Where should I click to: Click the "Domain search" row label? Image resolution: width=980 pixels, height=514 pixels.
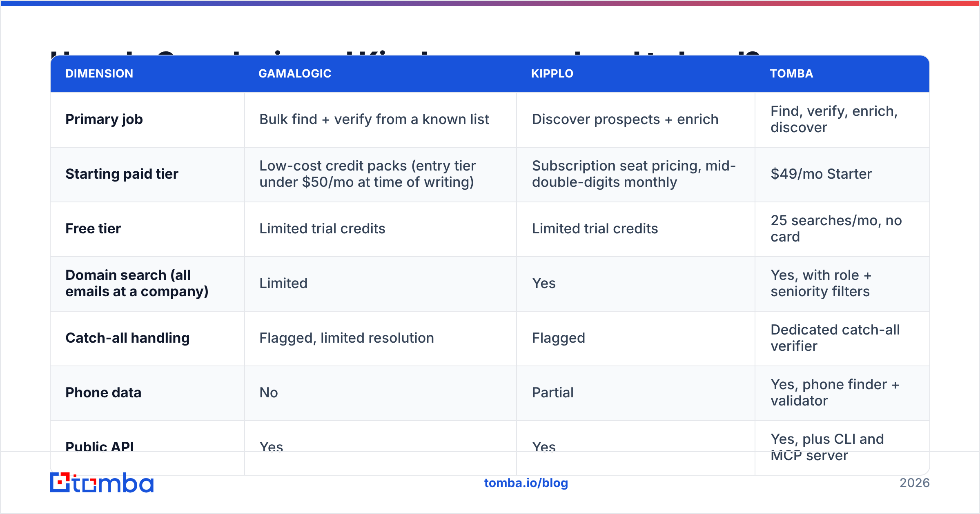[137, 283]
